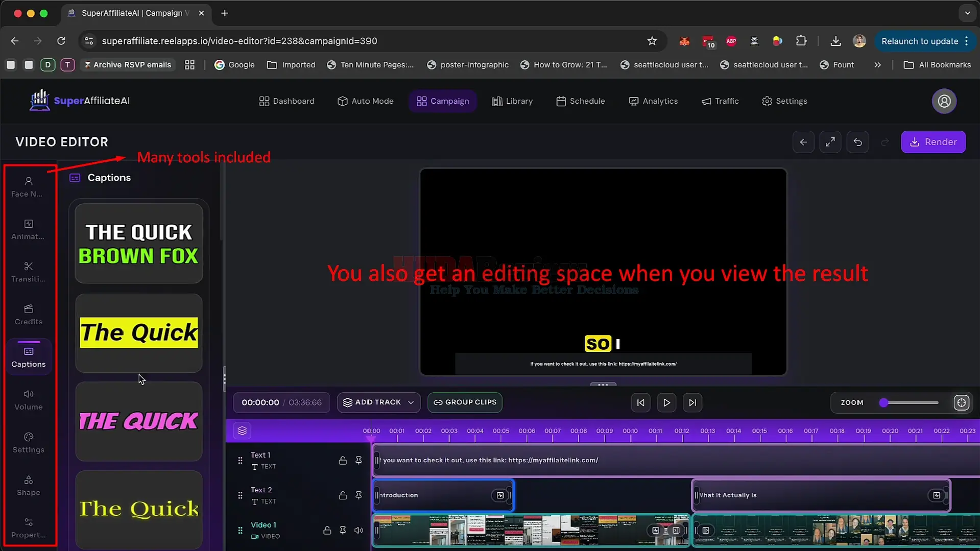The image size is (980, 551).
Task: Go to the Dashboard tab
Action: [x=286, y=101]
